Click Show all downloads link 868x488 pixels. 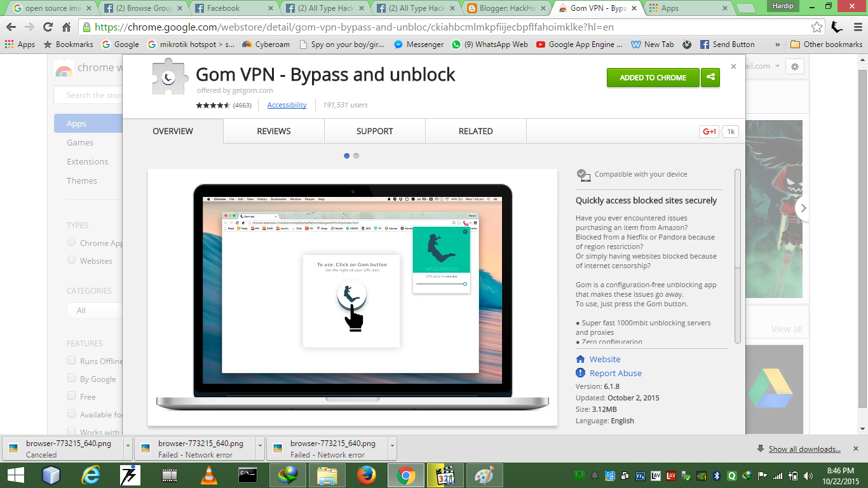pos(804,449)
